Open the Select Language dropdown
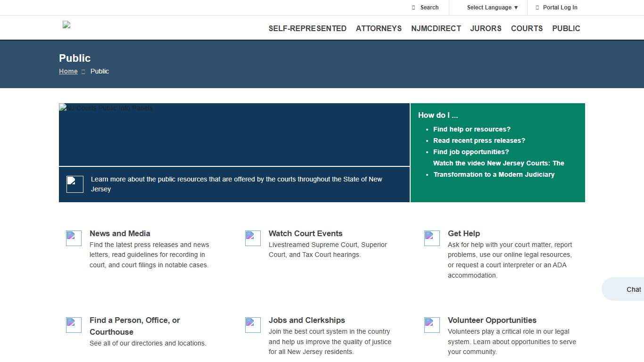The height and width of the screenshot is (362, 644). 492,8
